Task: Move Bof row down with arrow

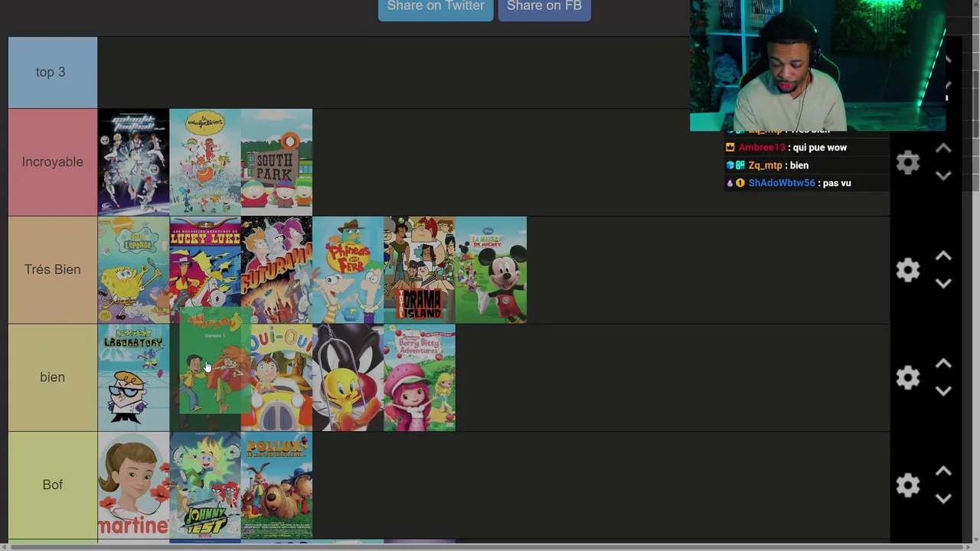Action: [943, 498]
